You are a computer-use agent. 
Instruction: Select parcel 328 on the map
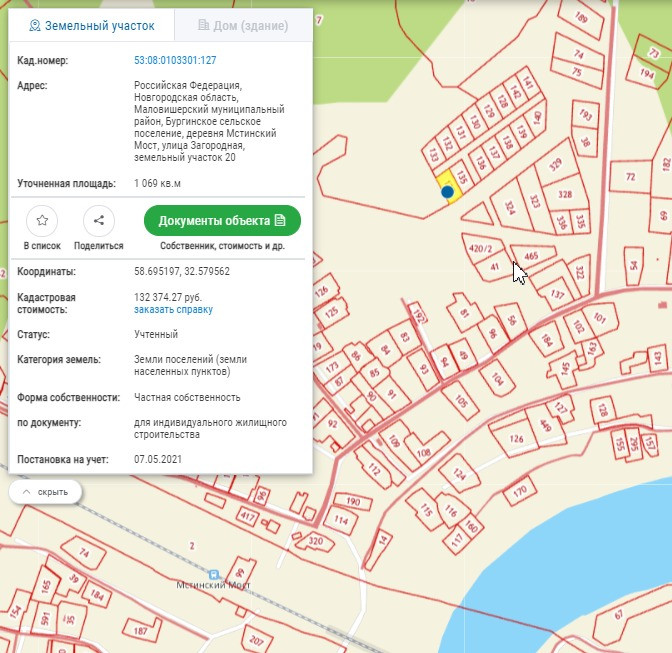565,194
